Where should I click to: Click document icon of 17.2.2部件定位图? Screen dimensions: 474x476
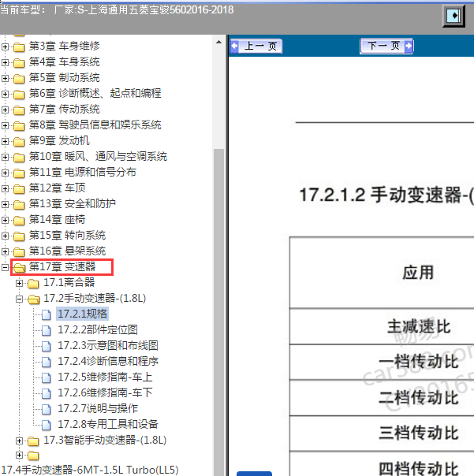coord(47,330)
